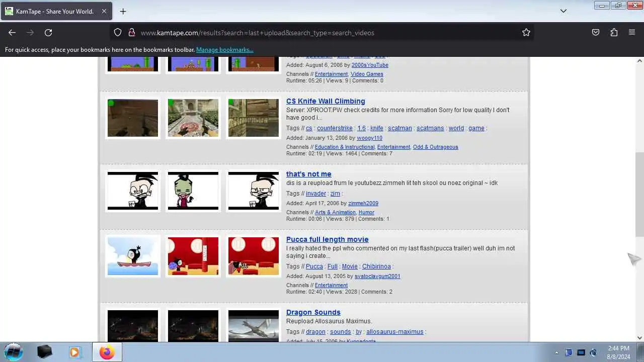The width and height of the screenshot is (644, 362).
Task: Click the Education & Instructional channel link
Action: [x=345, y=147]
